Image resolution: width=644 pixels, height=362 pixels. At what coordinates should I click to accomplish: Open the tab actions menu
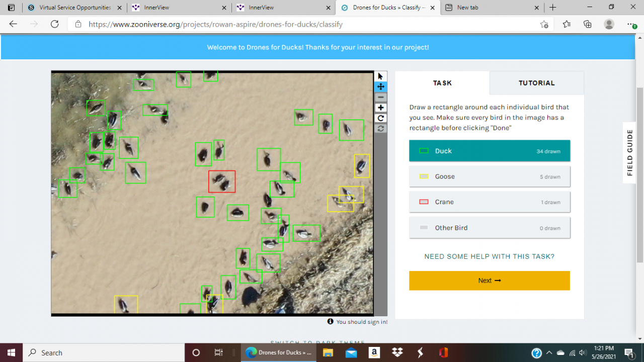click(x=11, y=8)
